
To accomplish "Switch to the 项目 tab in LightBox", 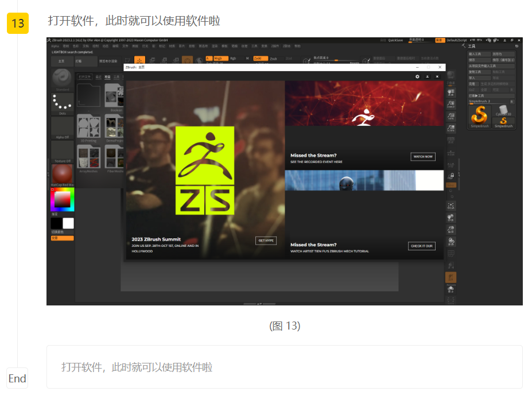I will tap(107, 76).
